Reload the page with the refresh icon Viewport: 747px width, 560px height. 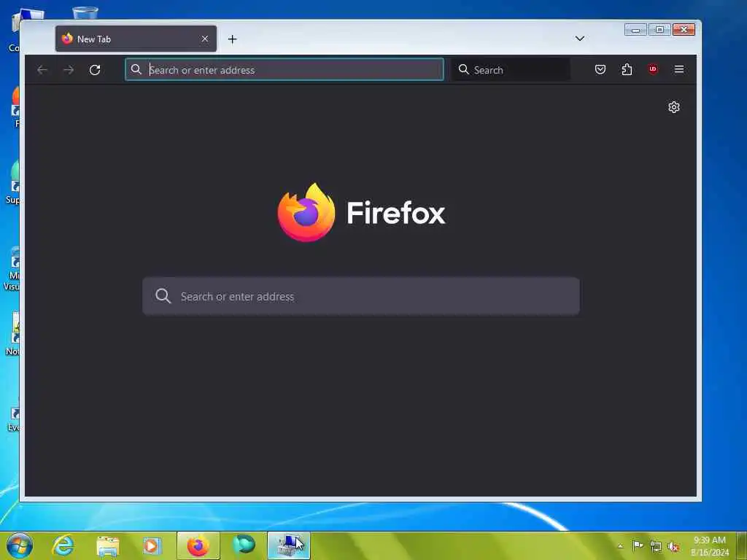tap(95, 70)
